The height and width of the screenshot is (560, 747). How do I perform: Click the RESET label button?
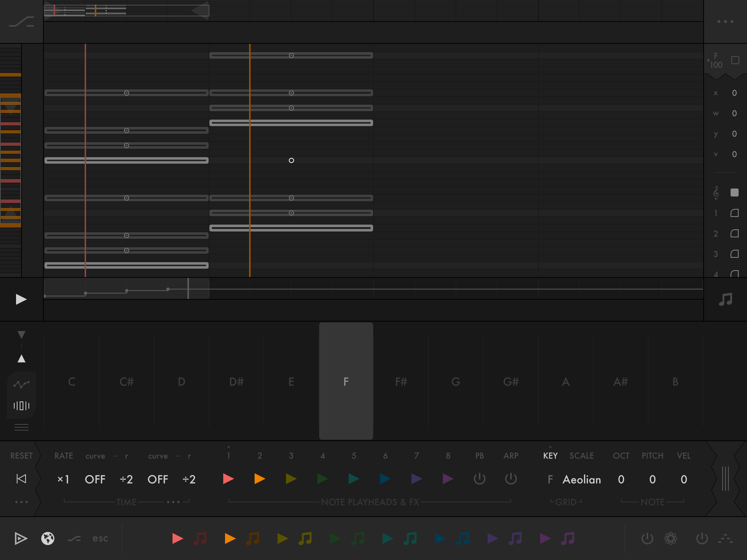[22, 456]
